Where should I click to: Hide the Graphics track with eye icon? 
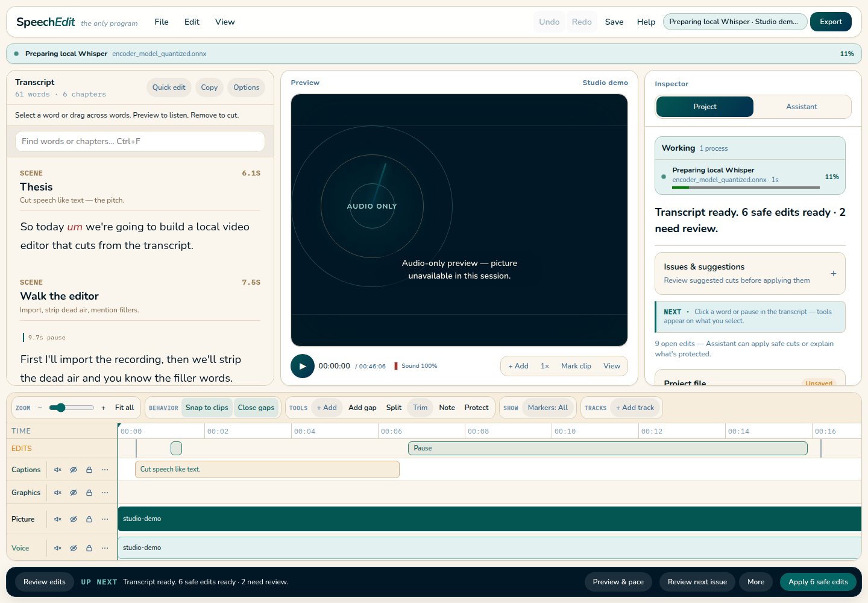point(74,493)
